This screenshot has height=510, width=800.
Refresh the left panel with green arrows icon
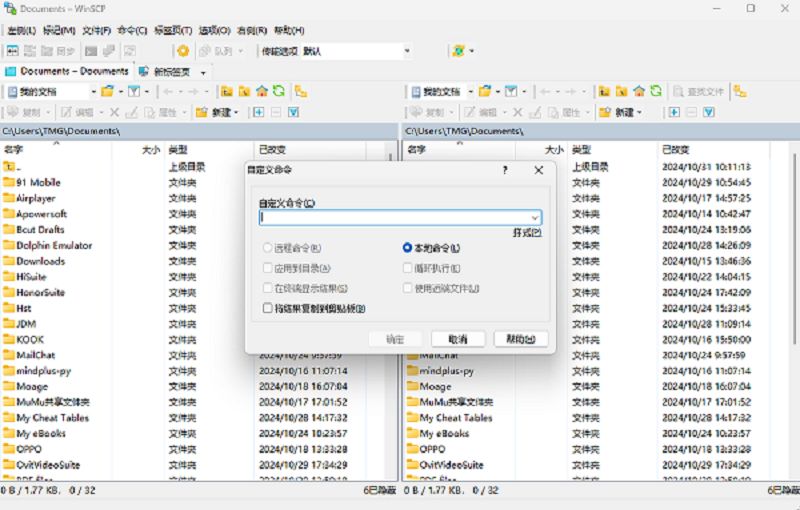[x=279, y=91]
